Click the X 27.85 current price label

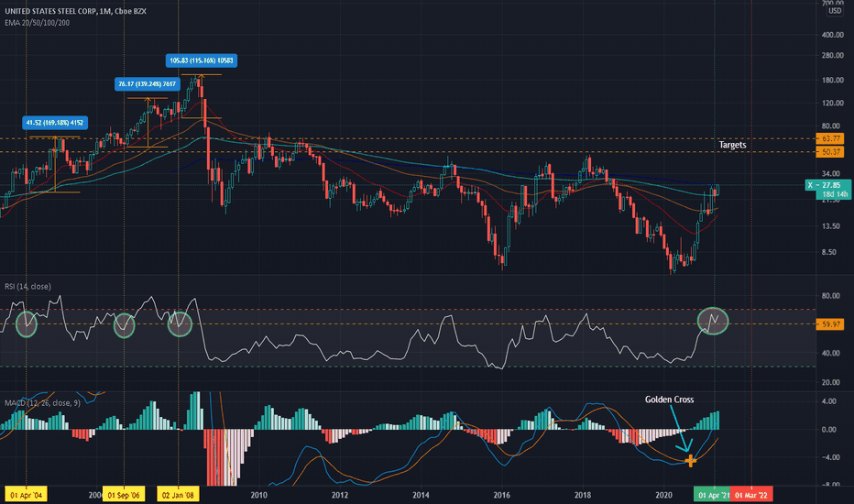[827, 185]
